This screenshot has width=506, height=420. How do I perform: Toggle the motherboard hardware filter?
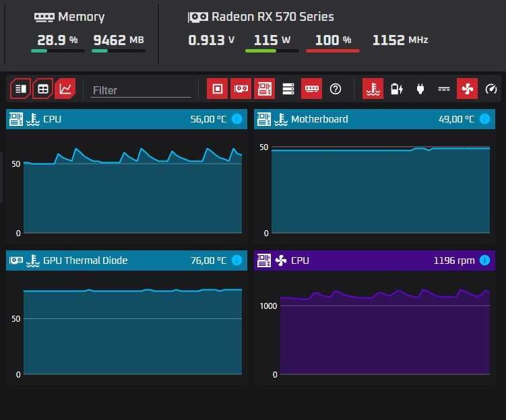(x=265, y=89)
